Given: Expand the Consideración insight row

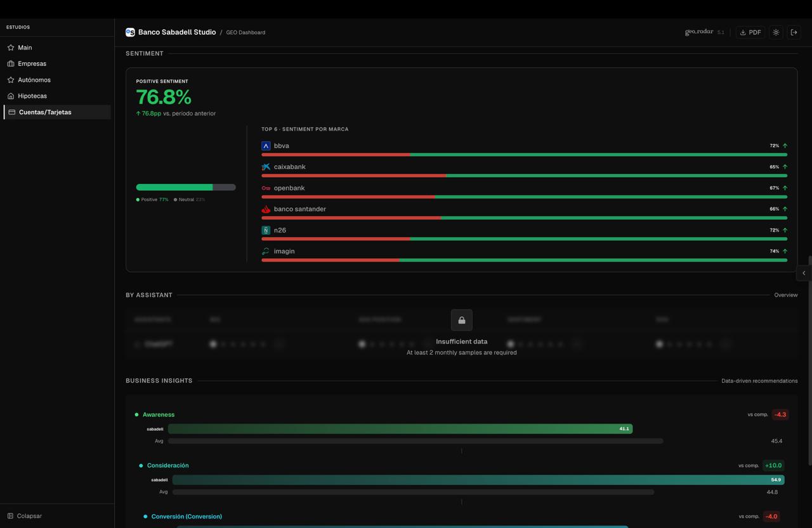Looking at the screenshot, I should [x=167, y=466].
